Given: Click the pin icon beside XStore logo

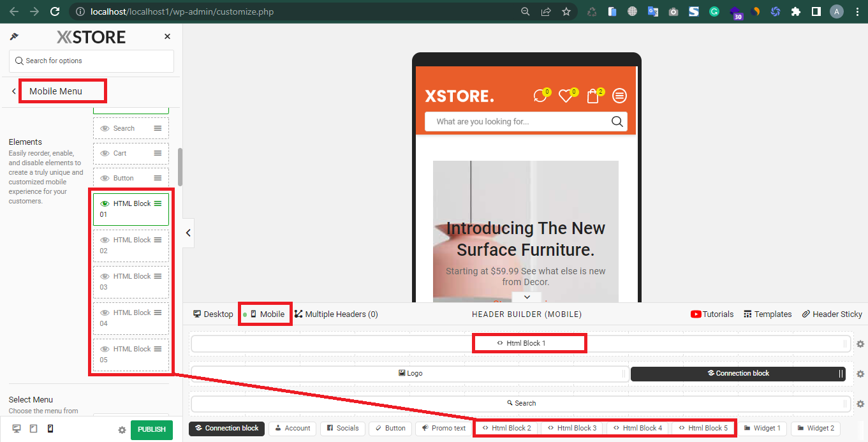Looking at the screenshot, I should pyautogui.click(x=14, y=37).
